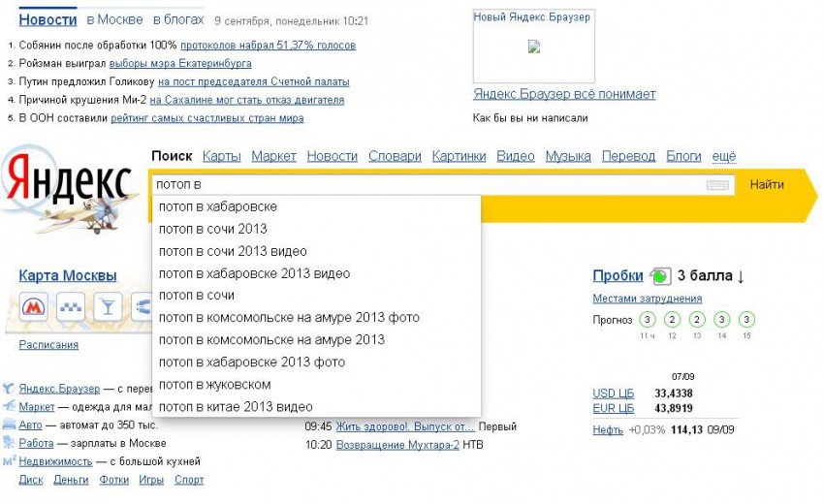Switch to 'в Москве' news tab
Viewport: 824px width, 504px height.
(x=114, y=19)
